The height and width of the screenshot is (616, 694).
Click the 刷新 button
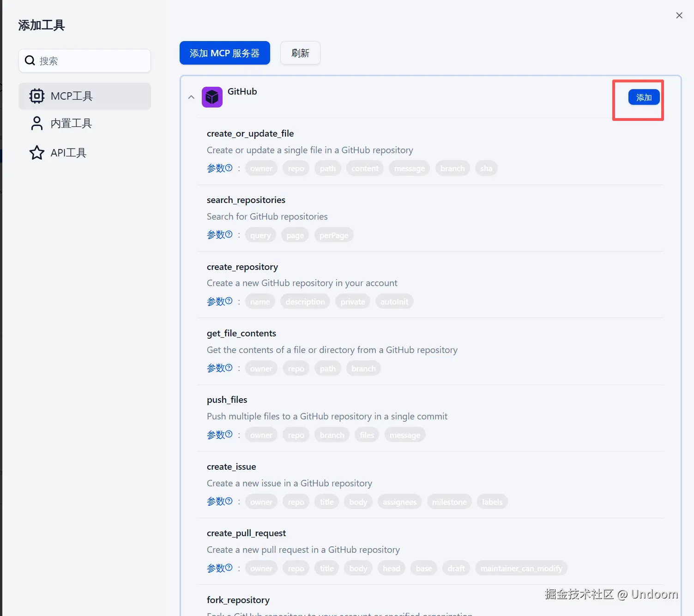300,53
